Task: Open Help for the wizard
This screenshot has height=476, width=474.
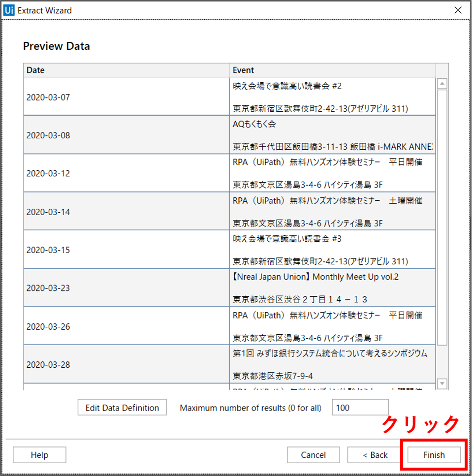Action: pos(39,455)
